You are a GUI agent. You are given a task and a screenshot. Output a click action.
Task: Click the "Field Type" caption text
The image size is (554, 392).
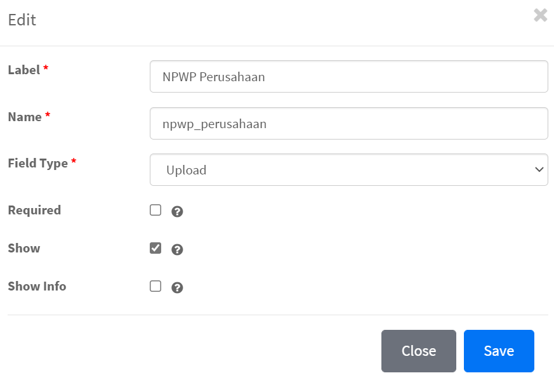pyautogui.click(x=37, y=163)
